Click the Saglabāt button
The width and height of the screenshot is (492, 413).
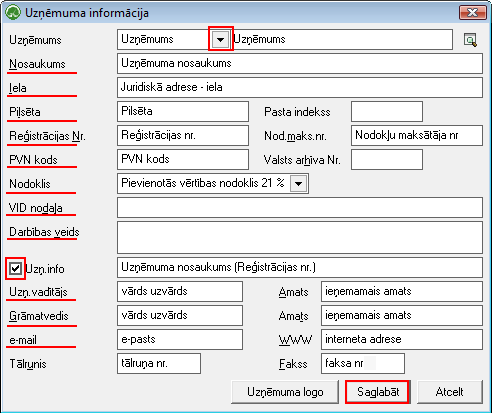378,392
